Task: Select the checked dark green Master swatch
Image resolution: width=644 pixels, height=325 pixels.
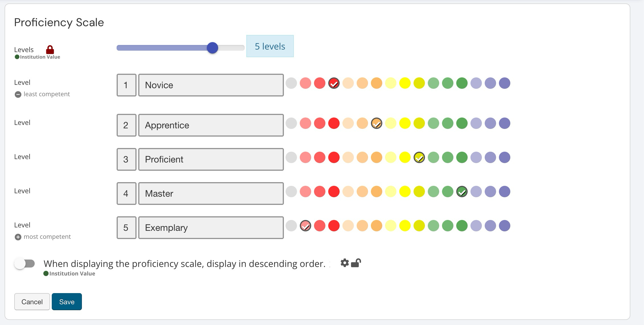Action: coord(462,192)
